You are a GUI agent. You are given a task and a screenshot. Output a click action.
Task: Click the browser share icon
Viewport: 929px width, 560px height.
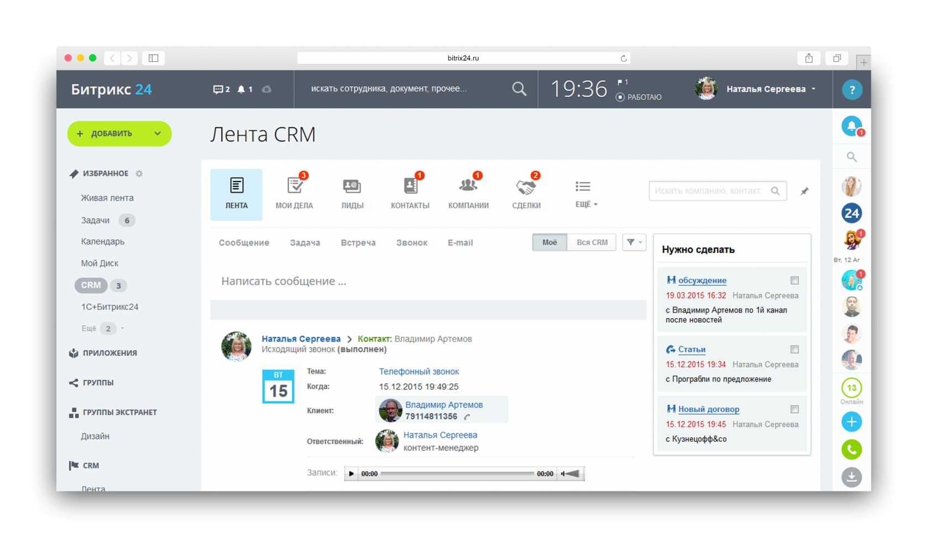(x=808, y=58)
